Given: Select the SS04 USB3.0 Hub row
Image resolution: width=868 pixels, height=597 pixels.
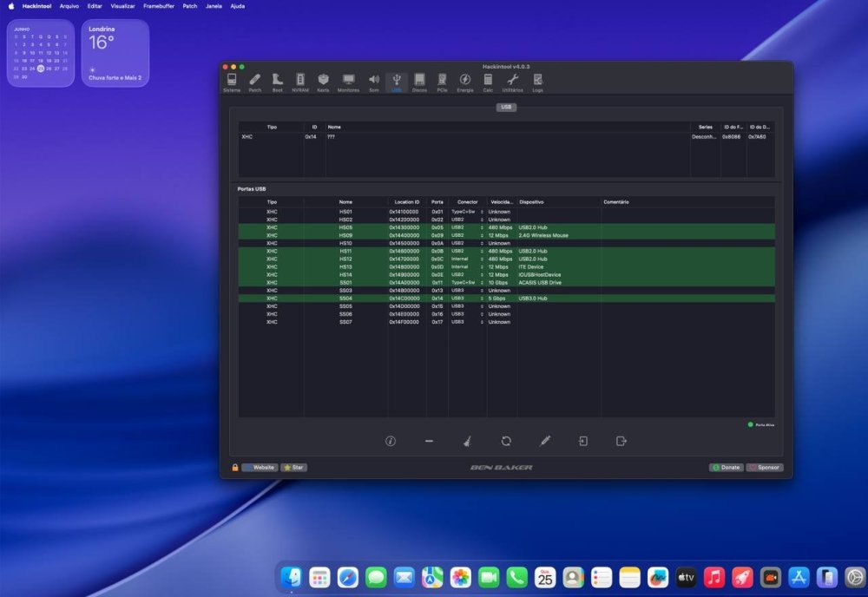Looking at the screenshot, I should [507, 298].
